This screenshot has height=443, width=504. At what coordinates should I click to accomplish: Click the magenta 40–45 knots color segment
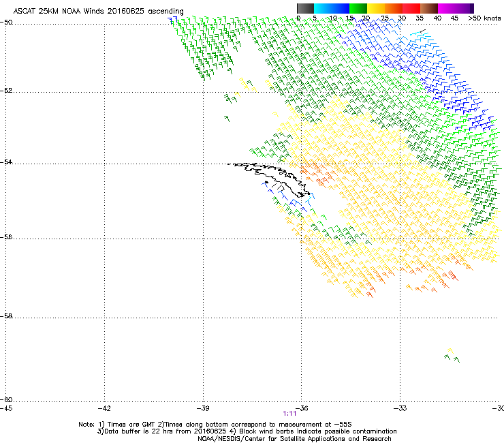click(x=447, y=8)
